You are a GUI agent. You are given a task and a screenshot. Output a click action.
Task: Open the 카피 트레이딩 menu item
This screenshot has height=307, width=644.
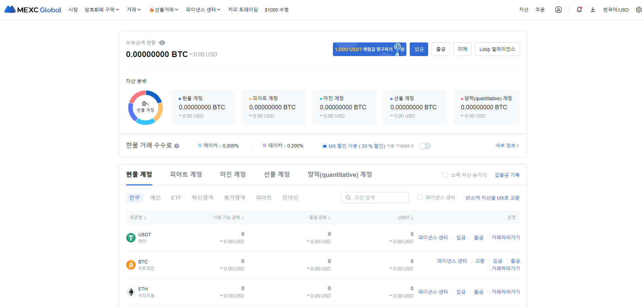click(x=243, y=10)
